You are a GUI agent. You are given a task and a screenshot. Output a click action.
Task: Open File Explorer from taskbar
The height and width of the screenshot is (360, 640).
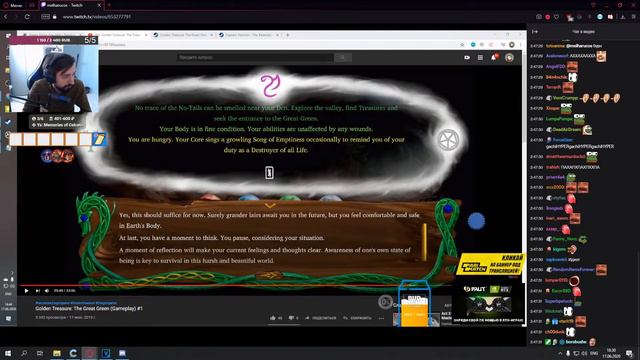point(57,353)
